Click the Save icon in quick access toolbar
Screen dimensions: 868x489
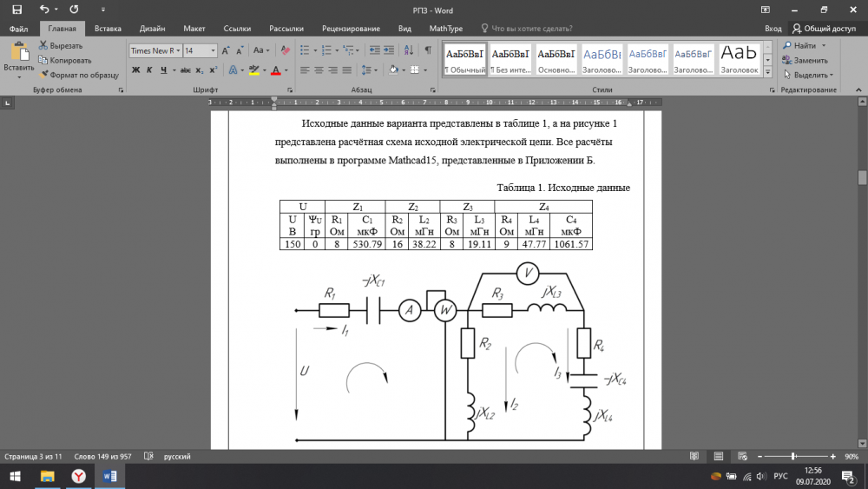click(x=16, y=10)
